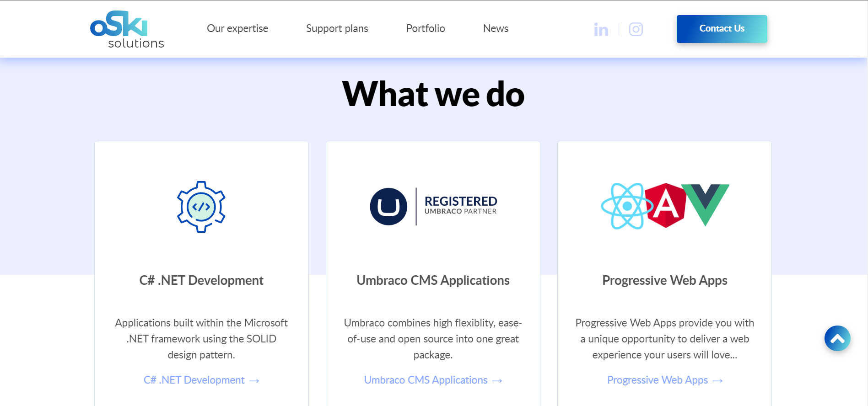Click the red Angular logo
This screenshot has height=406, width=868.
pyautogui.click(x=666, y=205)
